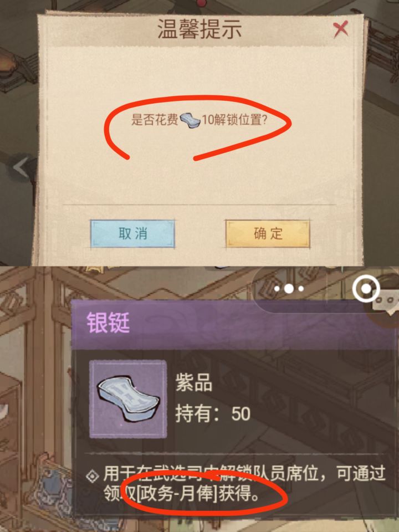Click the 银铤 title in purple header
This screenshot has width=399, height=532.
(108, 323)
